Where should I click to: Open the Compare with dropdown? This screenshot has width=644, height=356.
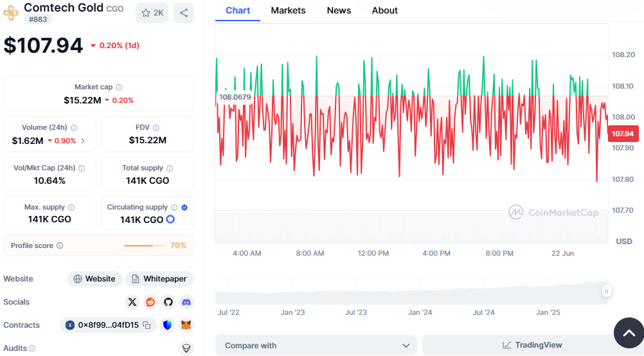316,345
